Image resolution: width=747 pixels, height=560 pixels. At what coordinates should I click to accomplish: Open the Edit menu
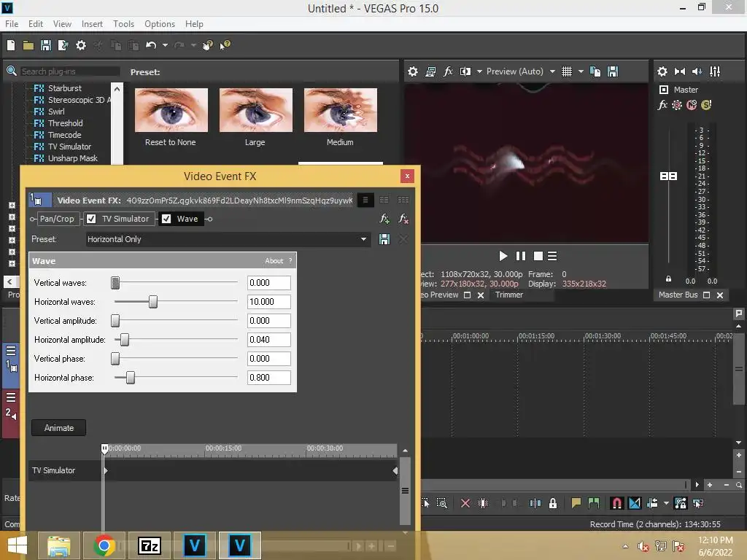click(36, 24)
